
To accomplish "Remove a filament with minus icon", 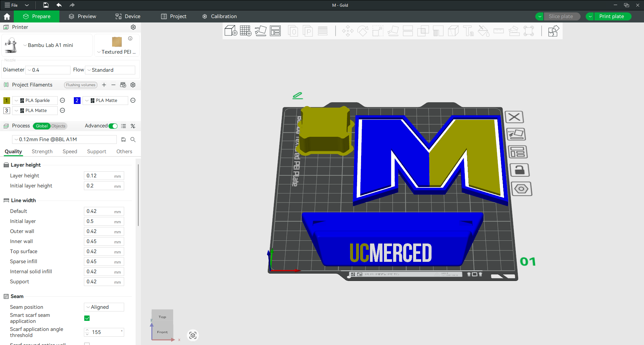I will 113,85.
